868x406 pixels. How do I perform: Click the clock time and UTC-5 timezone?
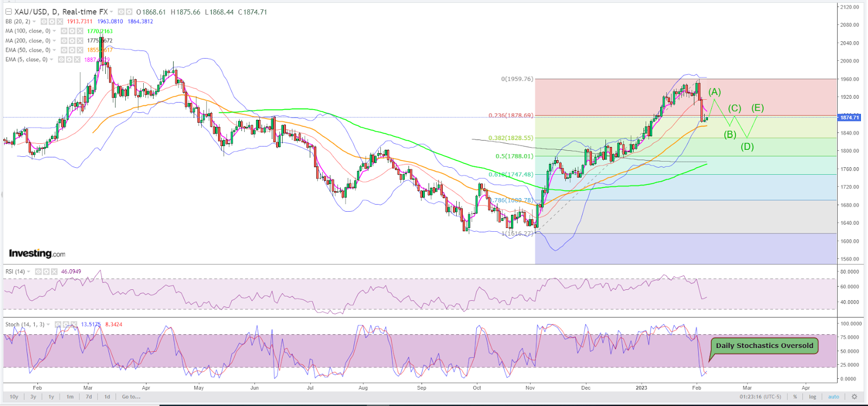click(760, 397)
